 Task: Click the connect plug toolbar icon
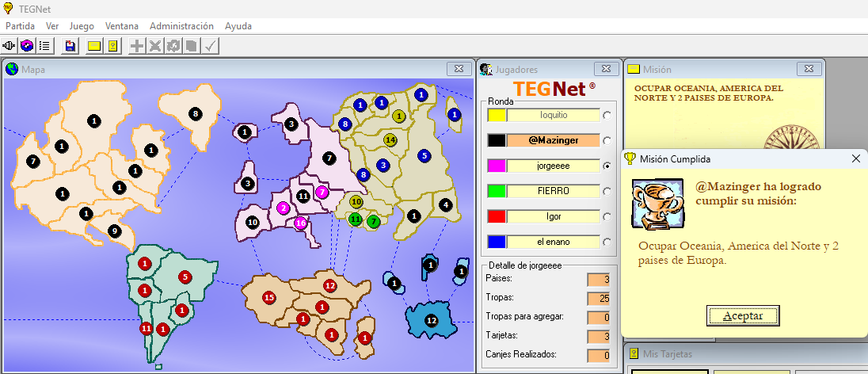pos(9,45)
